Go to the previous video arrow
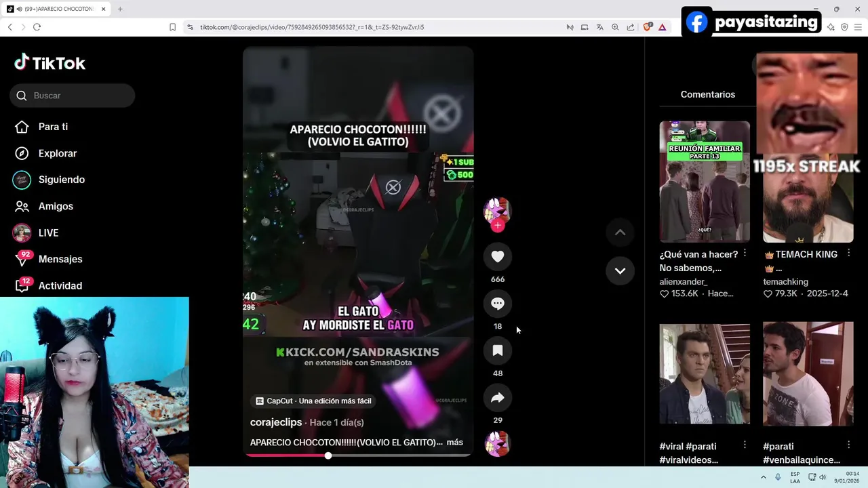 pos(620,232)
